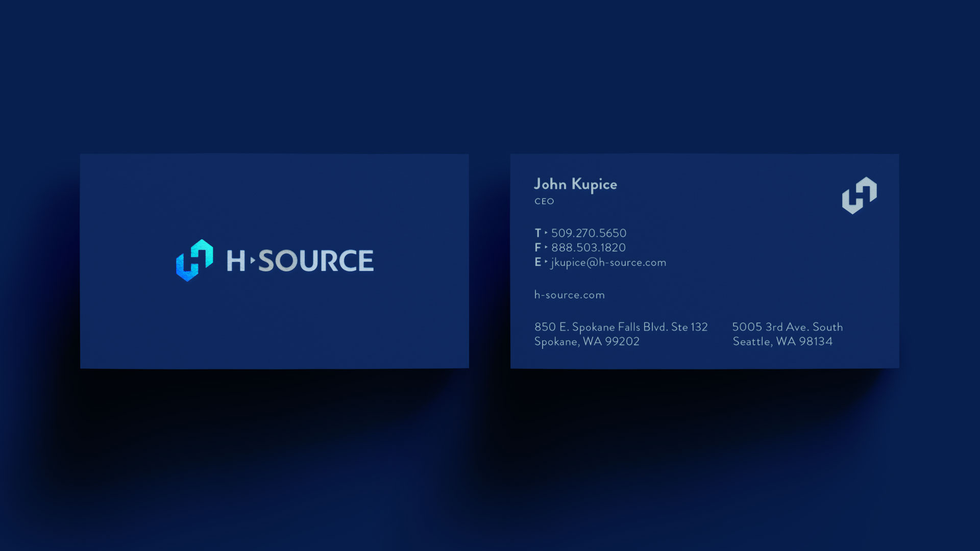Click the T phone label
This screenshot has width=980, height=551.
click(537, 233)
